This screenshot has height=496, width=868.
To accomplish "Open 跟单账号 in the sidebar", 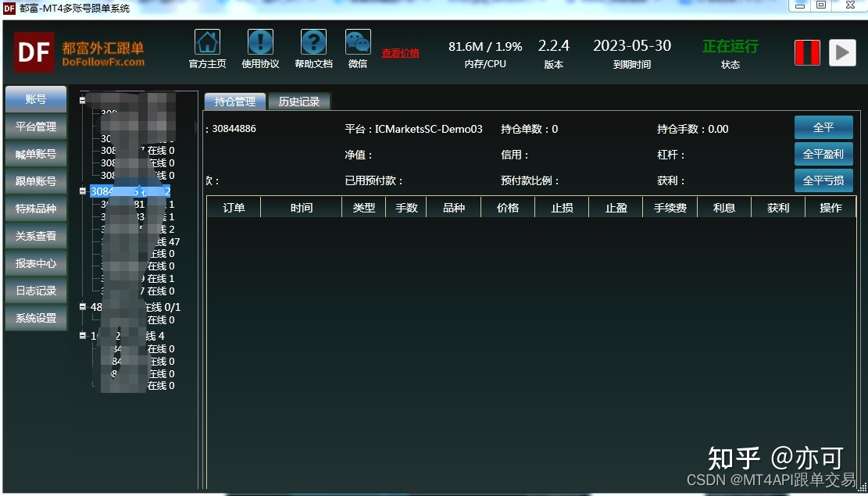I will [x=36, y=181].
